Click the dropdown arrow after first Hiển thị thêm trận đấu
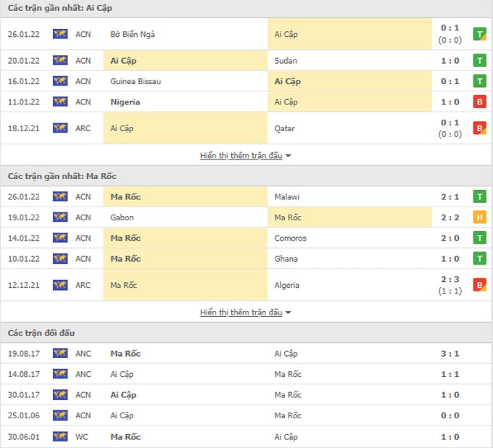This screenshot has width=493, height=448. (x=288, y=156)
